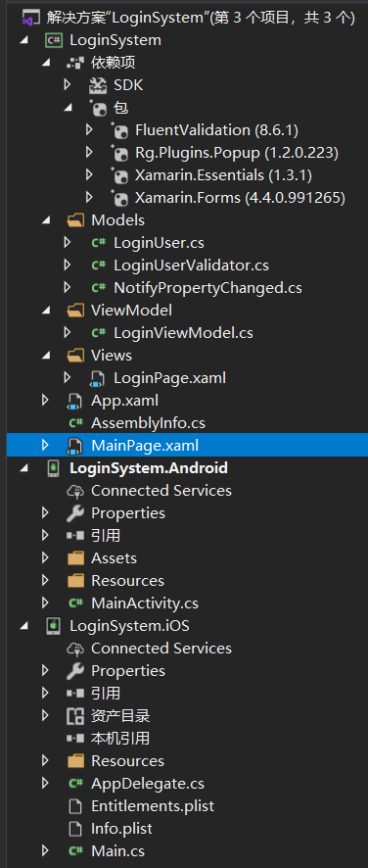368x868 pixels.
Task: Select NotifyPropertyChanged.cs file
Action: 208,288
